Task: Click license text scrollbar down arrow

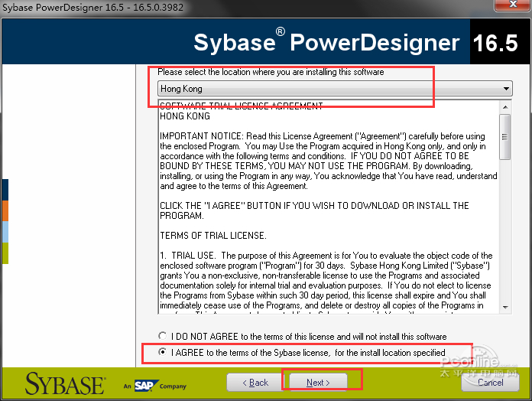Action: tap(505, 308)
